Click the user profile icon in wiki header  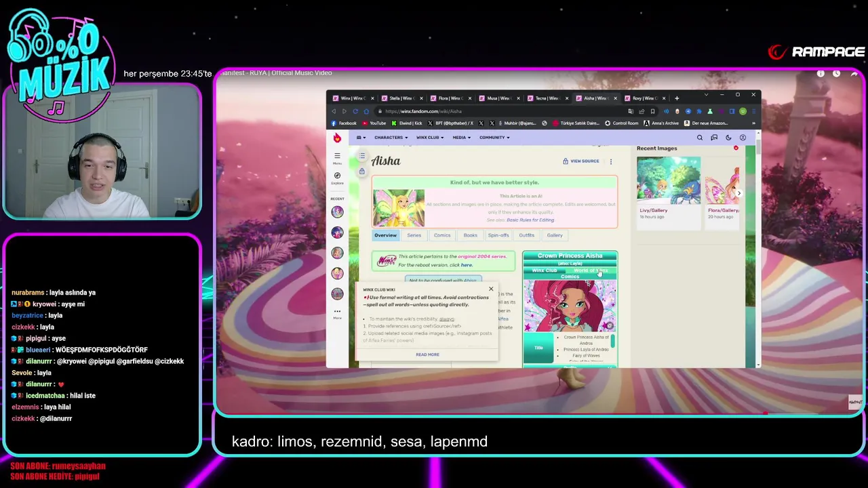[743, 138]
